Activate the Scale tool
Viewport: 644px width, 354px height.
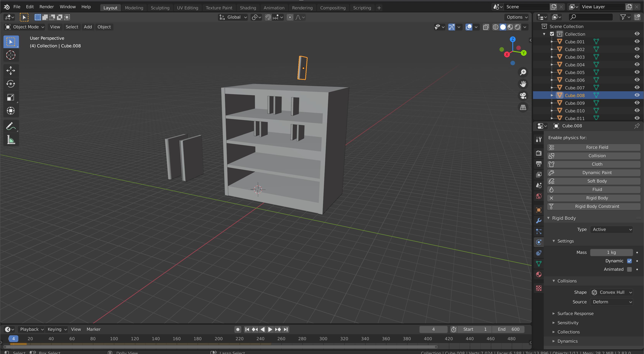click(x=11, y=97)
